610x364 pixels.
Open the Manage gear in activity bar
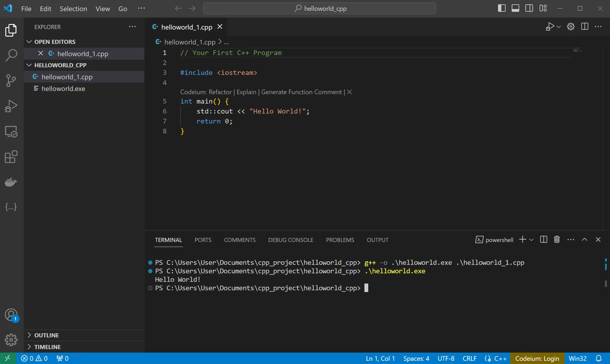[x=11, y=340]
